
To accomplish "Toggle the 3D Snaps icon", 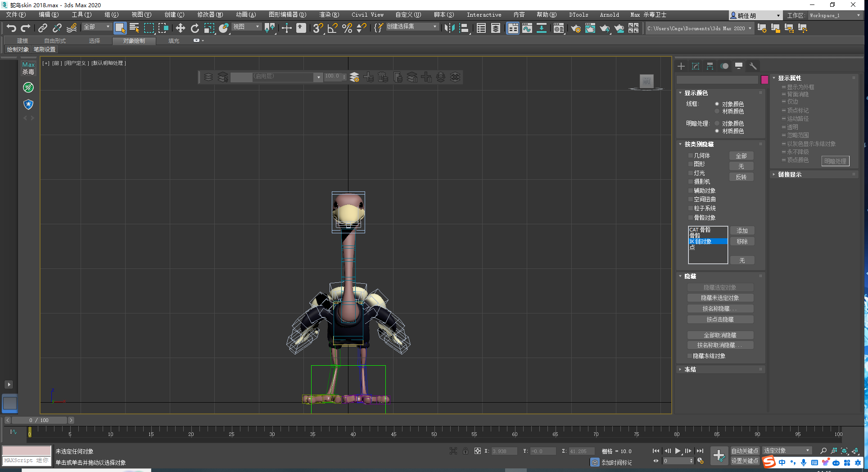I will (x=318, y=28).
